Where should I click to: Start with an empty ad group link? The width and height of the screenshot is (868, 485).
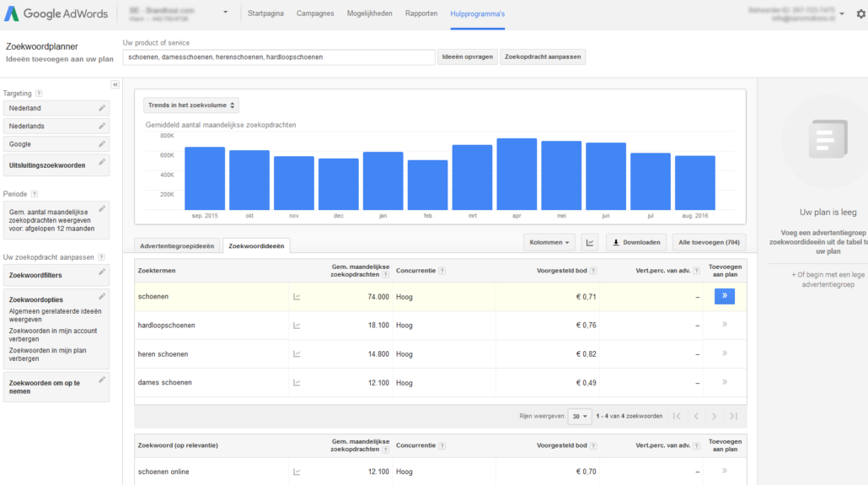click(828, 279)
